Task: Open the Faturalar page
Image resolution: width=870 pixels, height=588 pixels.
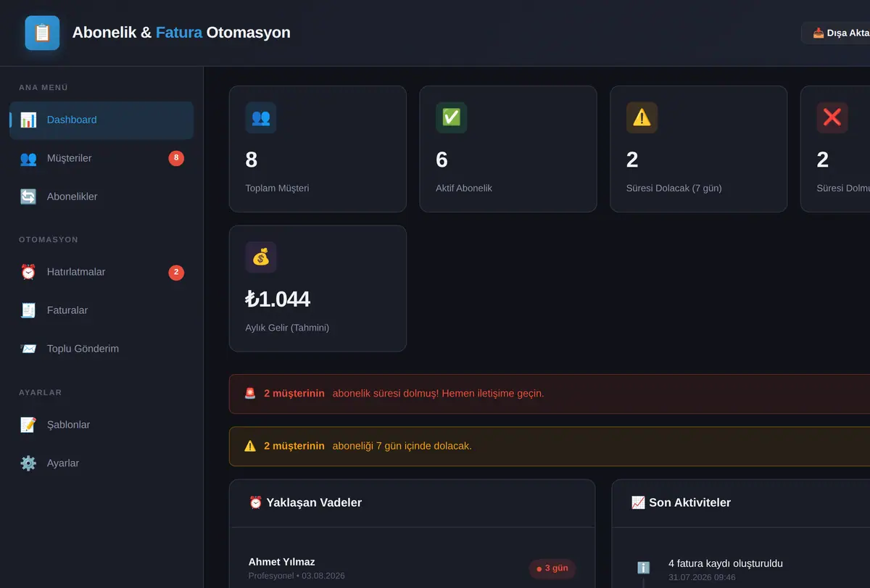Action: [101, 311]
